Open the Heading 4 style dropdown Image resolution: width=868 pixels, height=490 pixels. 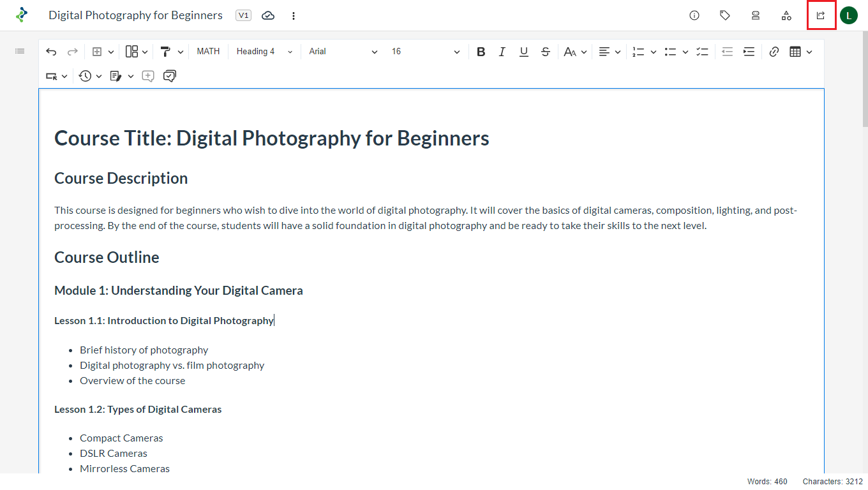264,52
